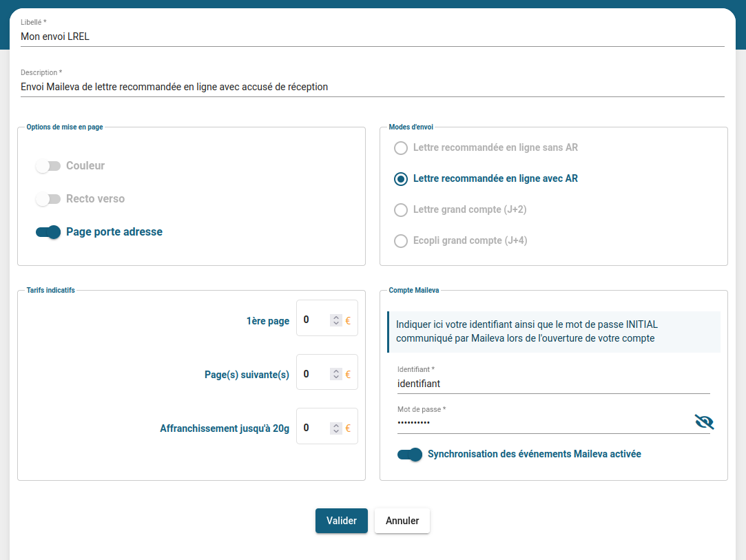This screenshot has height=560, width=746.
Task: Select Lettre grand compte (J+2) option
Action: coord(401,209)
